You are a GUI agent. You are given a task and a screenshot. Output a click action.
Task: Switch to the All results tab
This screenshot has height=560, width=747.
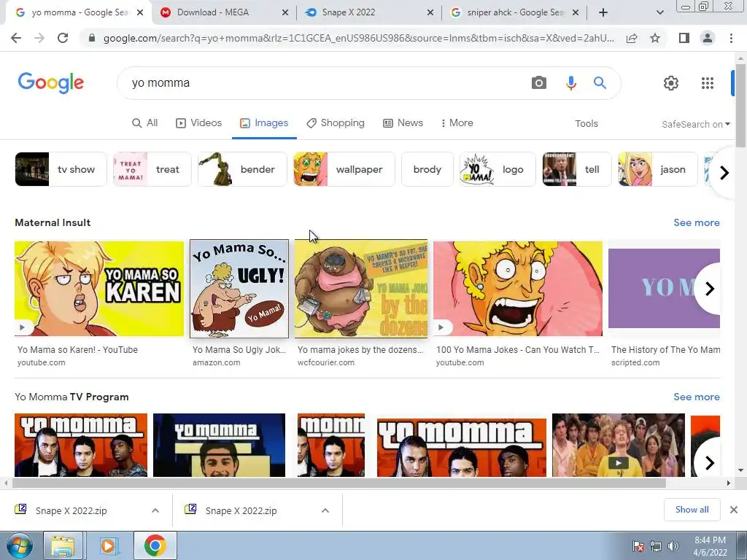point(145,122)
